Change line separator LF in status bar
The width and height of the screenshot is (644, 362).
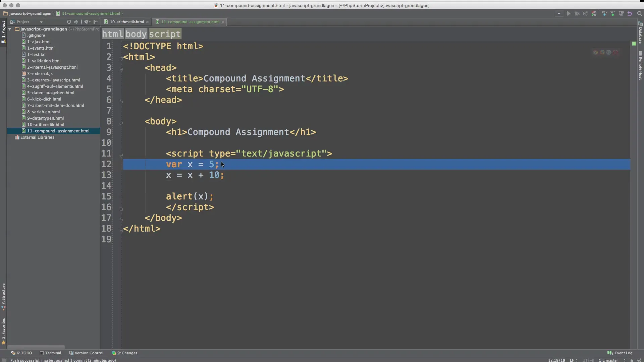574,360
